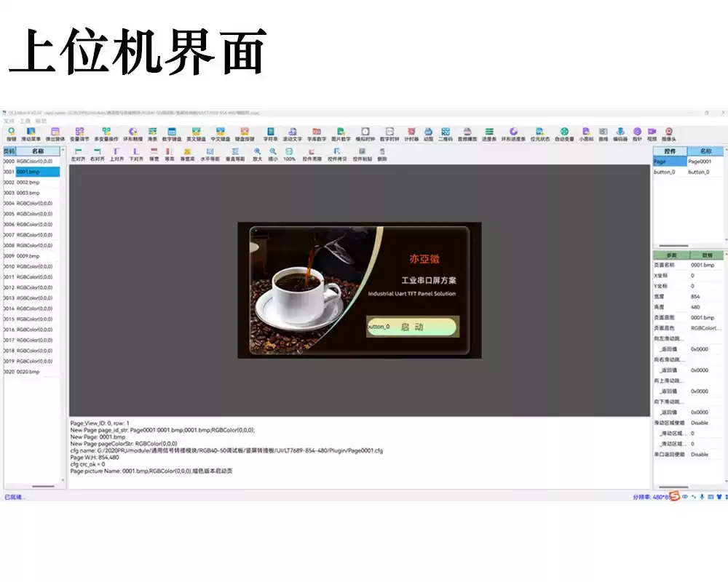Click 页面底色 RGBColor value cell
The height and width of the screenshot is (582, 728).
[705, 328]
